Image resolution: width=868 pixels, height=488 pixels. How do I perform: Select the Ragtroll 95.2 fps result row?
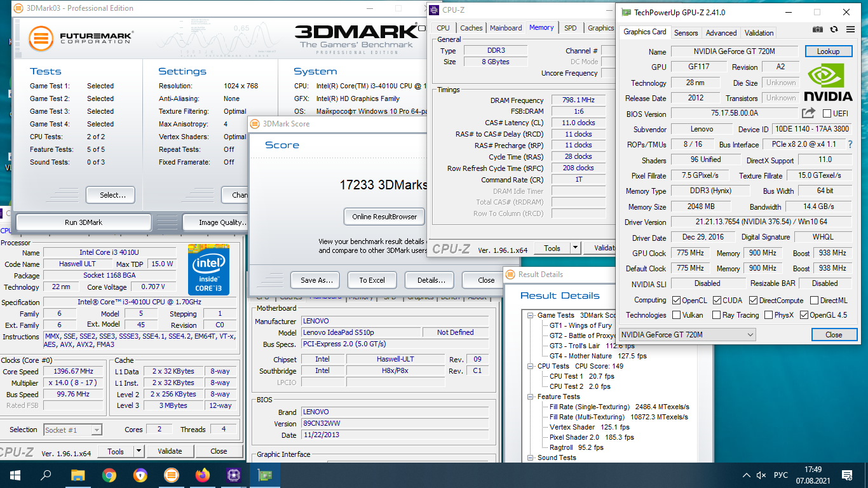click(x=576, y=447)
